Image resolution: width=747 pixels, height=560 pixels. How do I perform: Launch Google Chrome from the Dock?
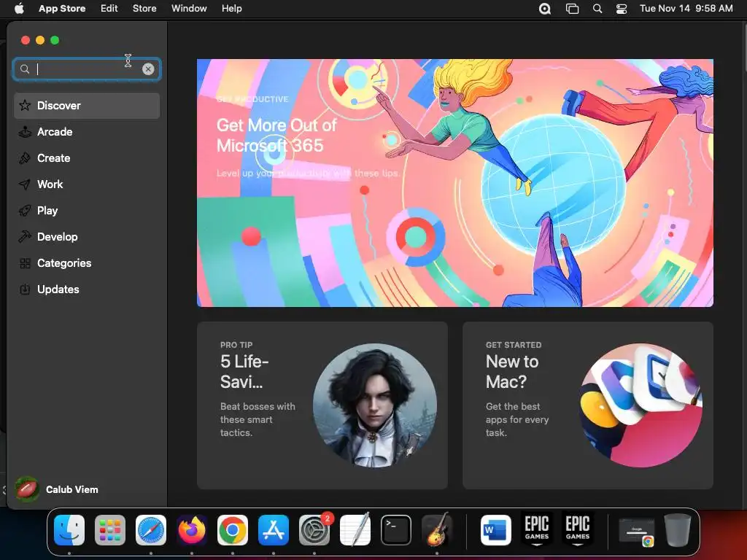tap(233, 530)
